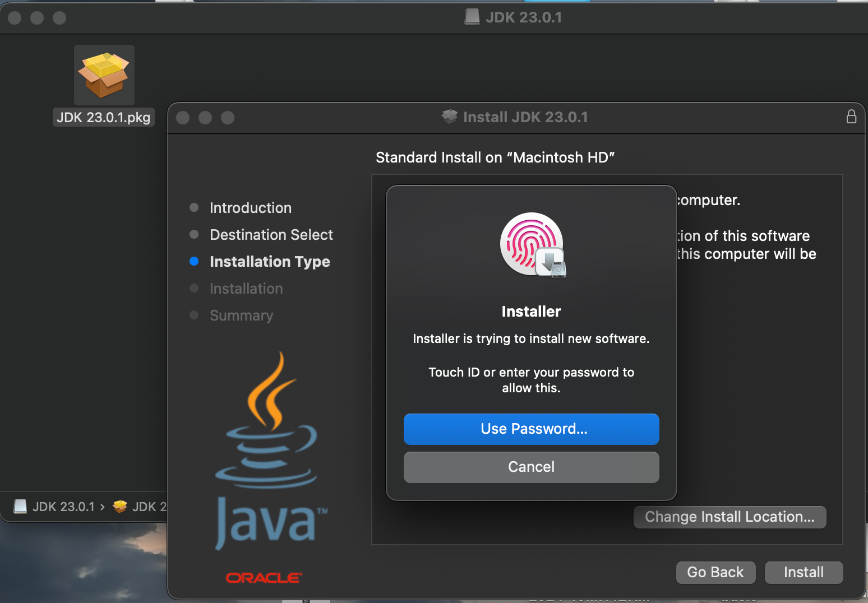Click the Touch ID or enter password text
The height and width of the screenshot is (603, 868).
tap(531, 380)
